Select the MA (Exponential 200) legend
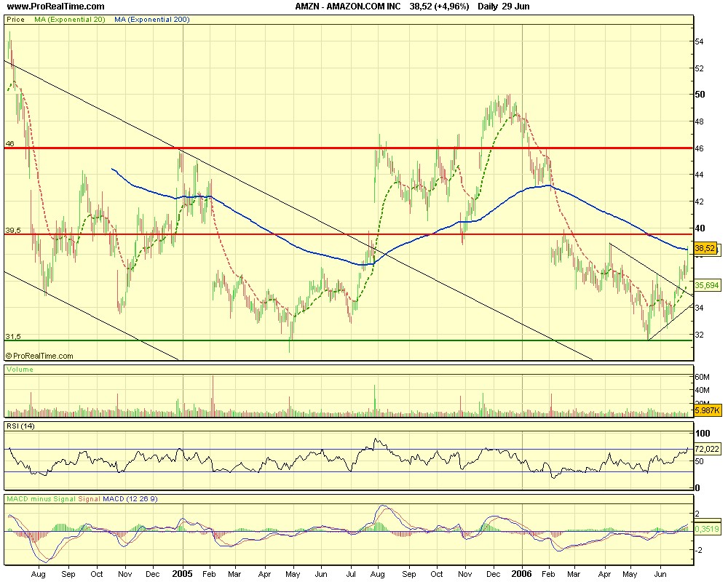 pos(152,20)
